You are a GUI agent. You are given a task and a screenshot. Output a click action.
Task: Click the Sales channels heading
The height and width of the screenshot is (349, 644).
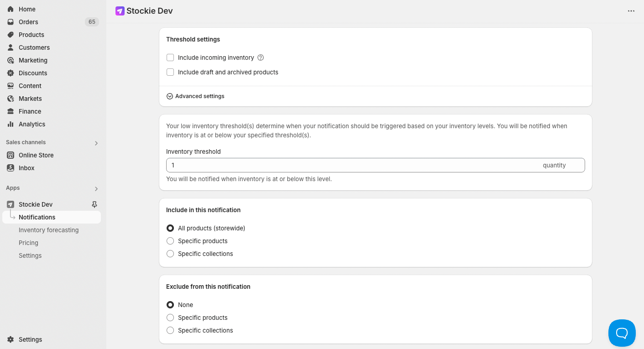point(26,142)
